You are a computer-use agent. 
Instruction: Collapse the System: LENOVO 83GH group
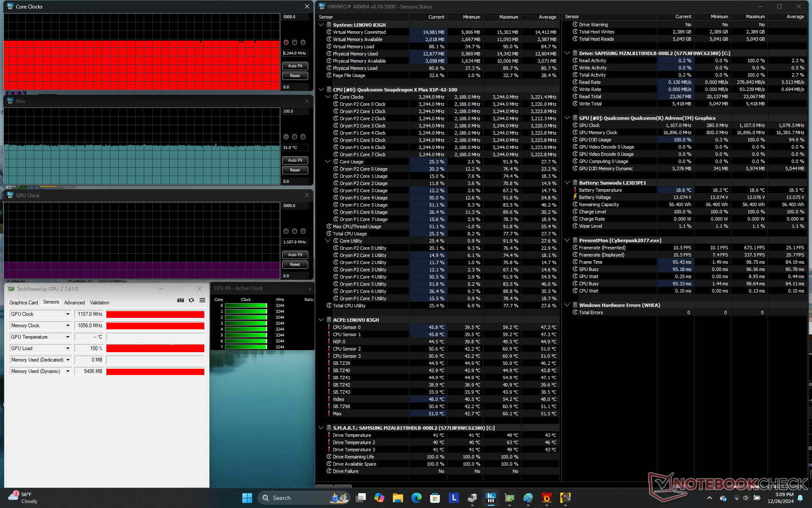coord(321,25)
